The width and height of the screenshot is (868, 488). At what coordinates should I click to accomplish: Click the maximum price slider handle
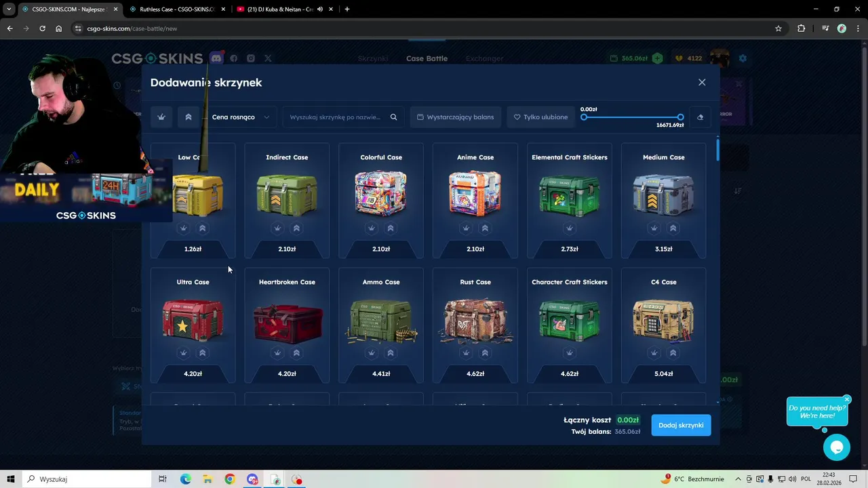[x=680, y=117]
